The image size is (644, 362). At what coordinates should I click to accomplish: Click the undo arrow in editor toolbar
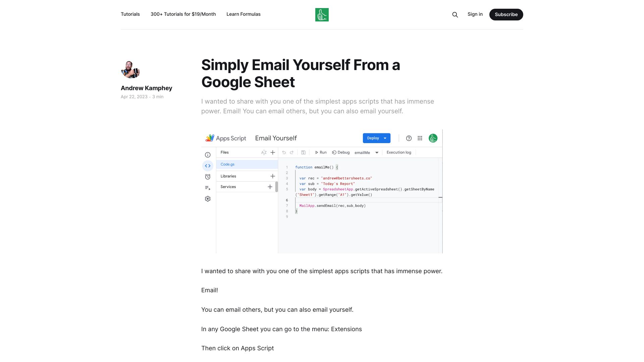[284, 153]
